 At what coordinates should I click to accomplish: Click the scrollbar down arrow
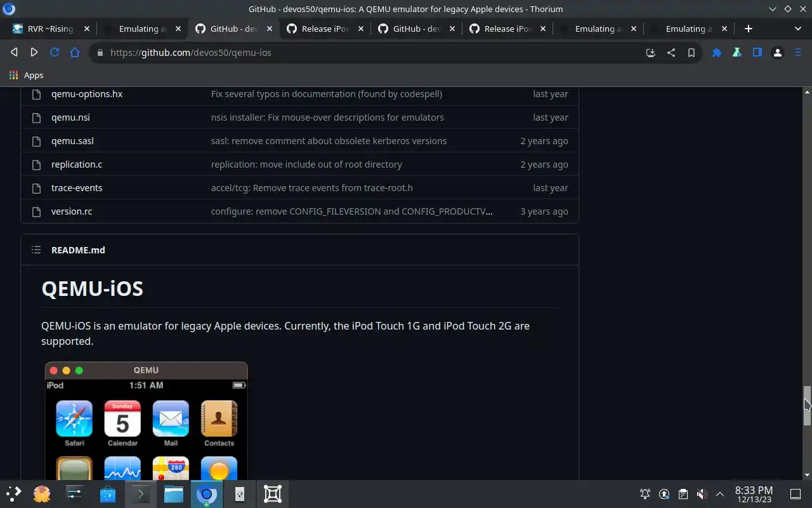click(x=807, y=474)
